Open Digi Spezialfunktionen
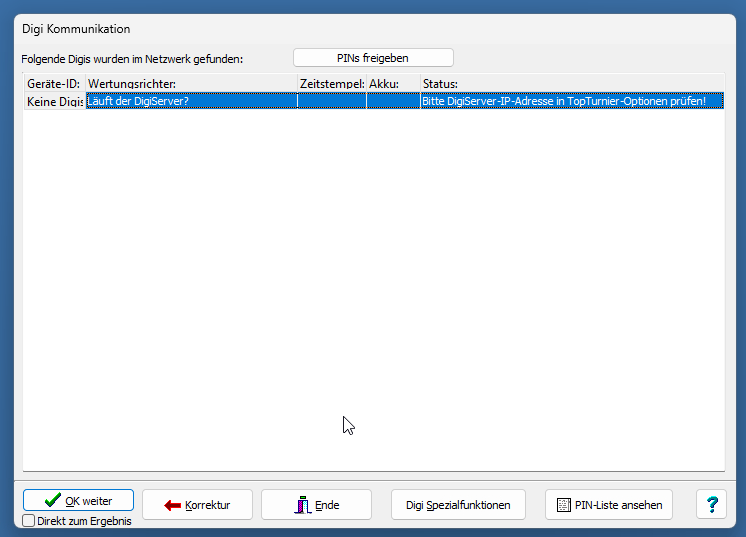746x537 pixels. pos(458,505)
